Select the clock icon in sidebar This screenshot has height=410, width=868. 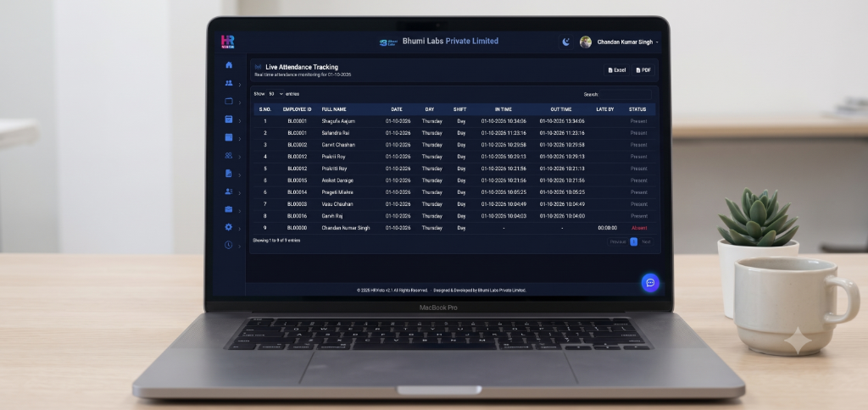(229, 245)
